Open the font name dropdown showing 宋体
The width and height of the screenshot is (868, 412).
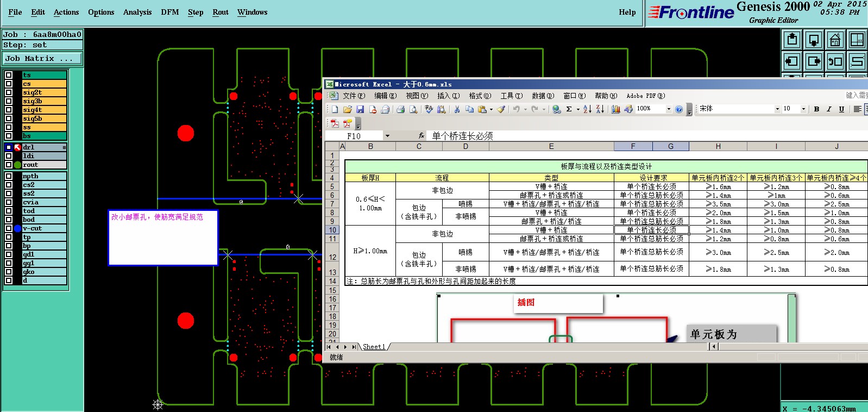[x=777, y=109]
